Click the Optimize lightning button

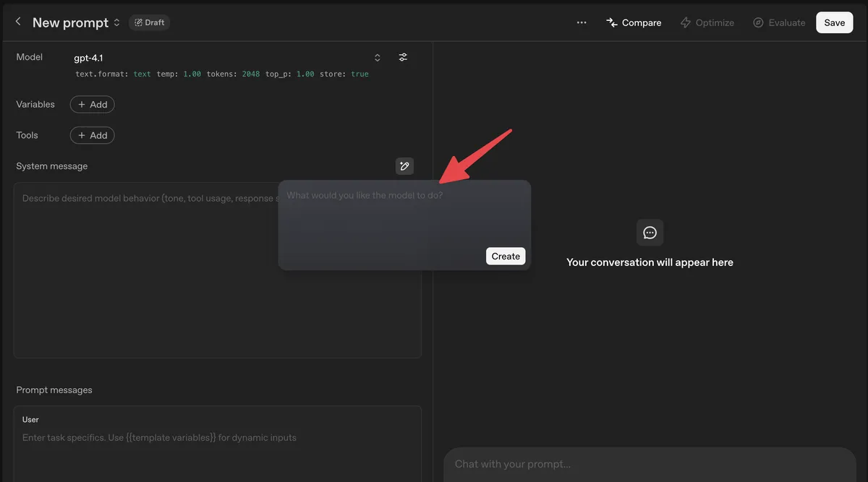pos(707,22)
